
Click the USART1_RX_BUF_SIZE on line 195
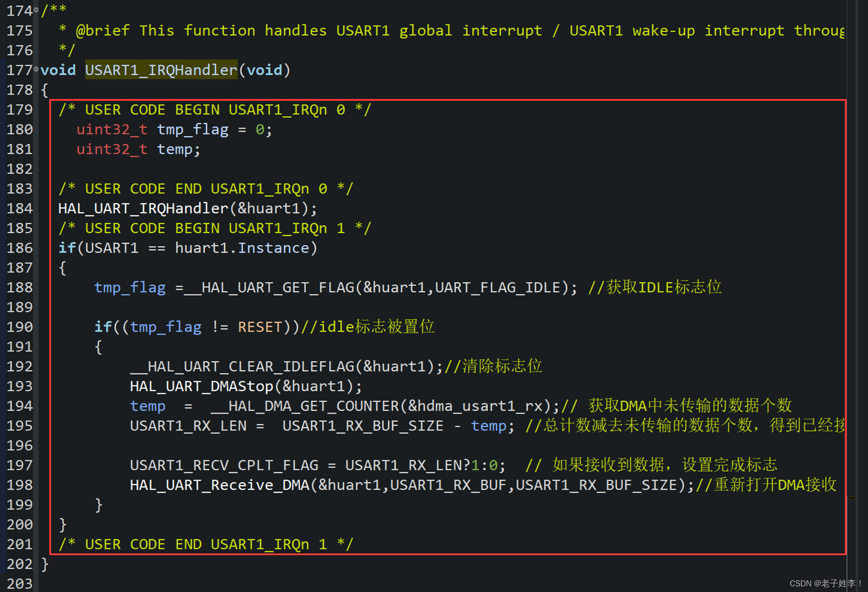pos(363,426)
